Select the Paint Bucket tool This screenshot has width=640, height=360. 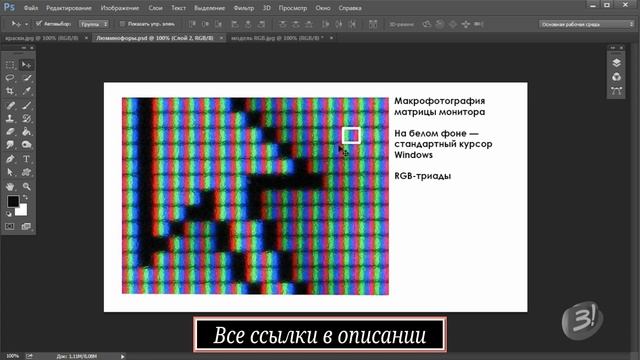click(27, 132)
